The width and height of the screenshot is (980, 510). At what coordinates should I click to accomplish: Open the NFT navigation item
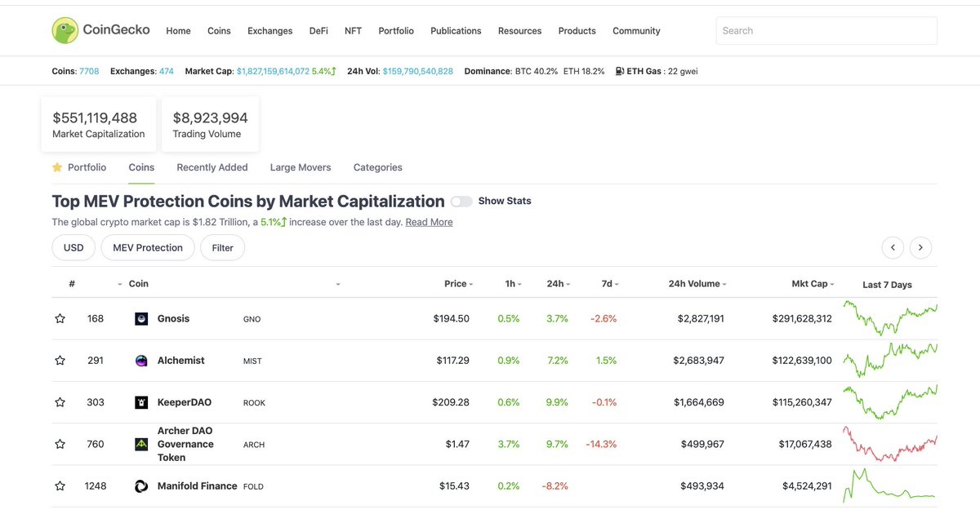353,31
